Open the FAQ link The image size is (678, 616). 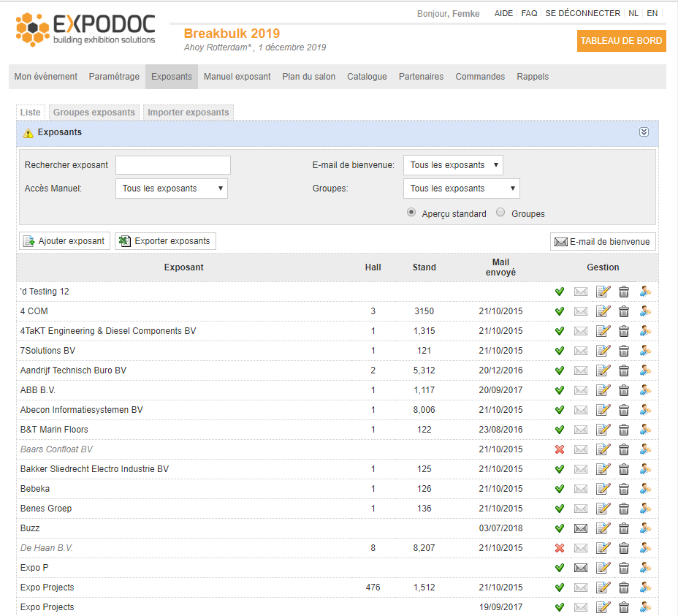tap(529, 13)
